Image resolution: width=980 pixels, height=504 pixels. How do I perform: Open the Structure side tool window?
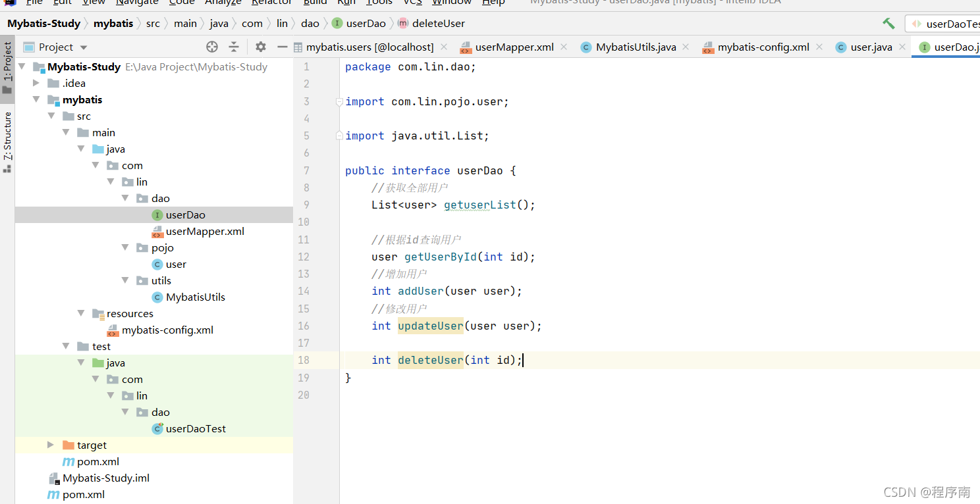7,141
